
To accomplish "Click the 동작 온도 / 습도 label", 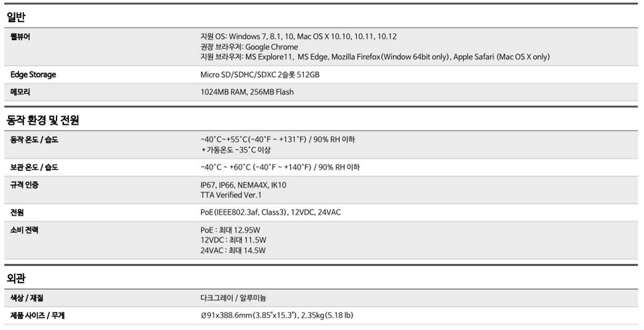I will [34, 139].
